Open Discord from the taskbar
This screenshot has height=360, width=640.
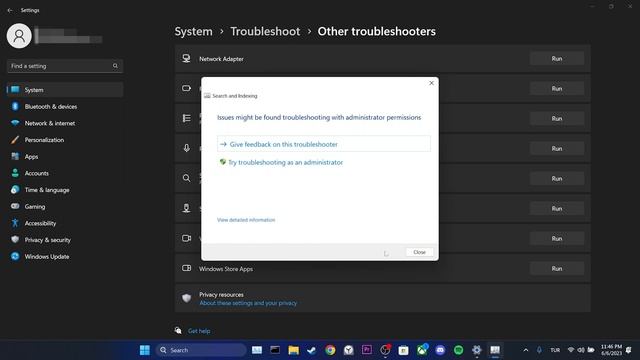click(x=440, y=350)
